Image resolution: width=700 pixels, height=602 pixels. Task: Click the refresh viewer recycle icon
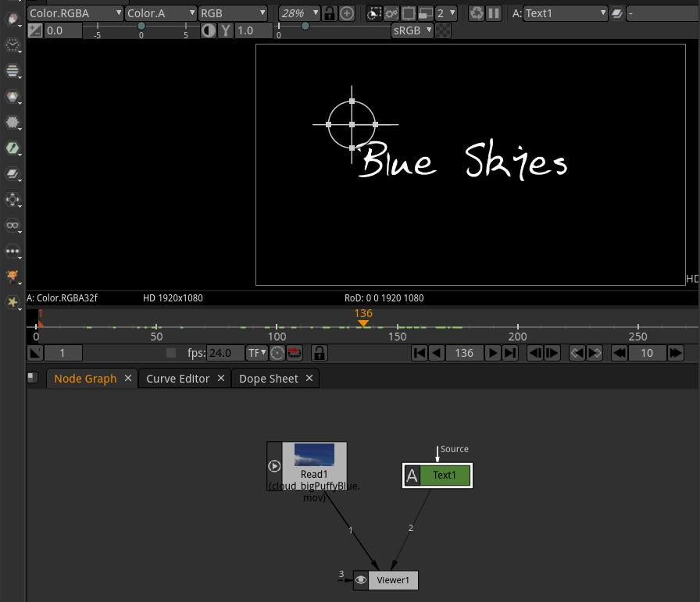477,13
